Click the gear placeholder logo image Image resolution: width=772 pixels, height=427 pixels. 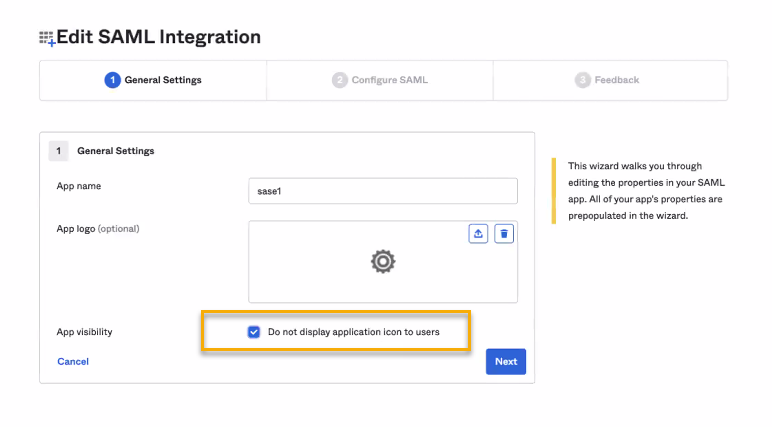[383, 262]
